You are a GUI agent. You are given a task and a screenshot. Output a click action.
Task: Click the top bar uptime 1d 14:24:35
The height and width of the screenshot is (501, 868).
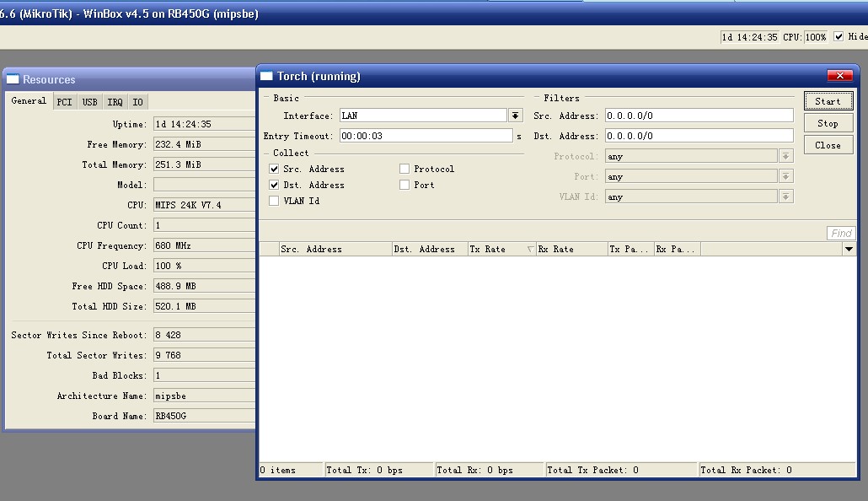(749, 36)
